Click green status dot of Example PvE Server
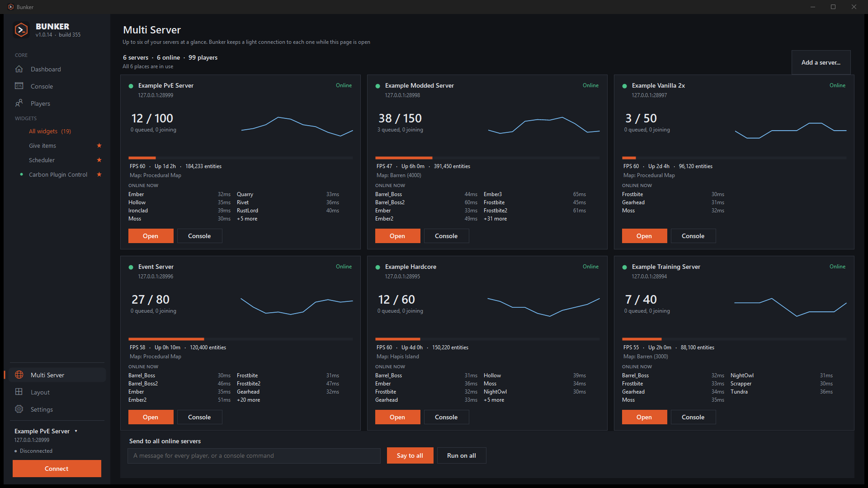Screen dimensions: 868x488 point(131,86)
